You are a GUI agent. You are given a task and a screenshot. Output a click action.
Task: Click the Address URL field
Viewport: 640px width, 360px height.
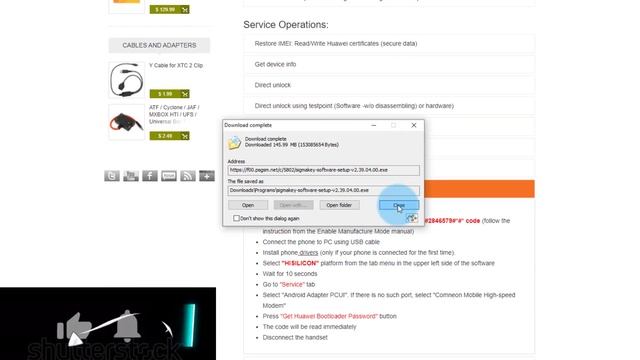[x=324, y=170]
